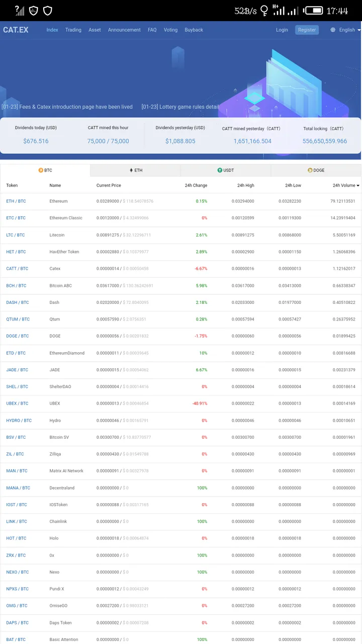Open the LINK / BTC pair
This screenshot has height=644, width=362.
tap(17, 522)
